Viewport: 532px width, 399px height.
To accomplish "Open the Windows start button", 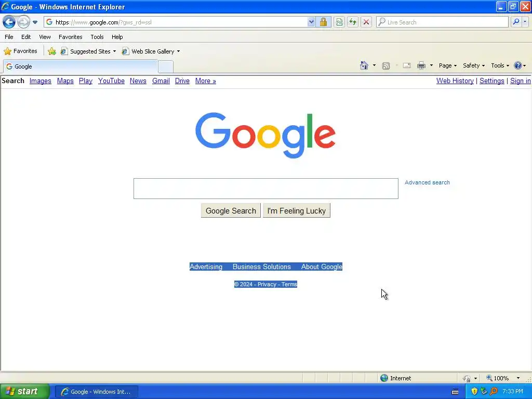I will (24, 392).
